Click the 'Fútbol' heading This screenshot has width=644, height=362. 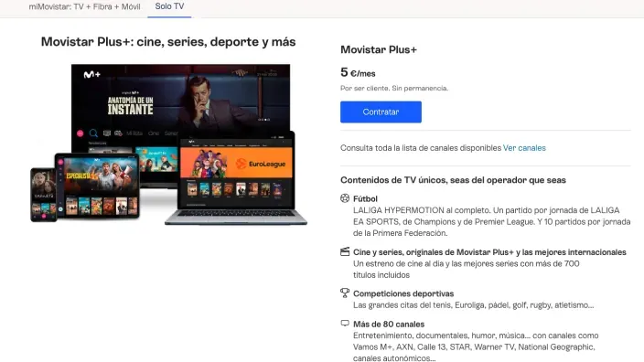pyautogui.click(x=365, y=198)
